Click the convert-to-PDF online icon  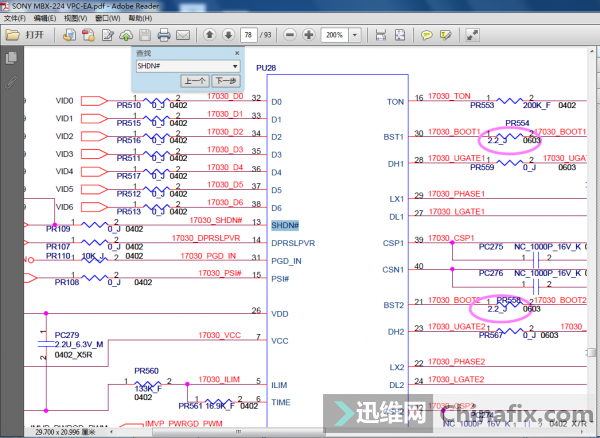point(69,35)
